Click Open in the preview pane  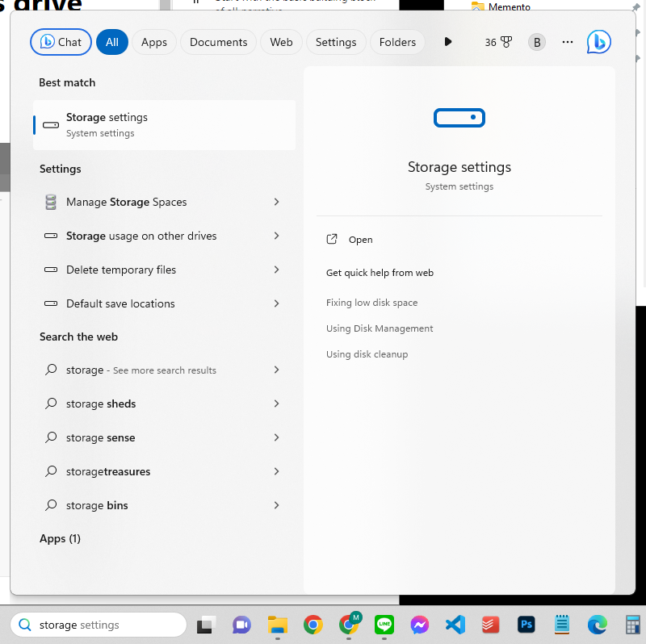[x=360, y=240]
